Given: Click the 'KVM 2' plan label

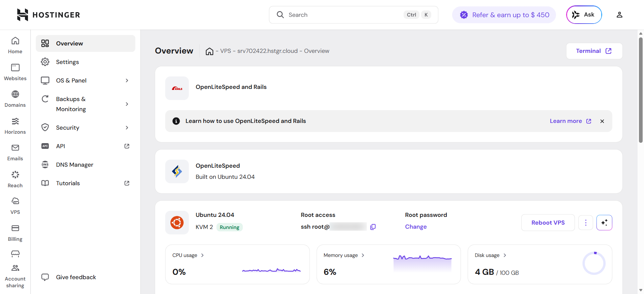Looking at the screenshot, I should pos(204,227).
